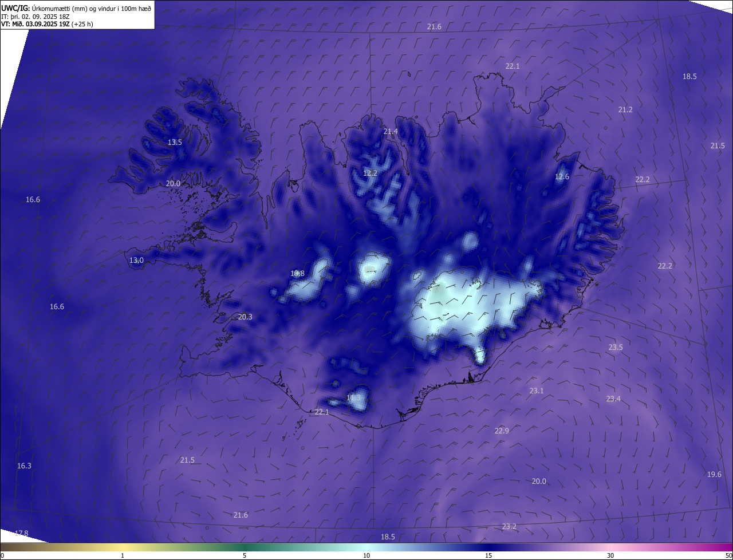Screen dimensions: 733x560
Task: Click the 10 tick label on the color scale
Action: click(366, 555)
